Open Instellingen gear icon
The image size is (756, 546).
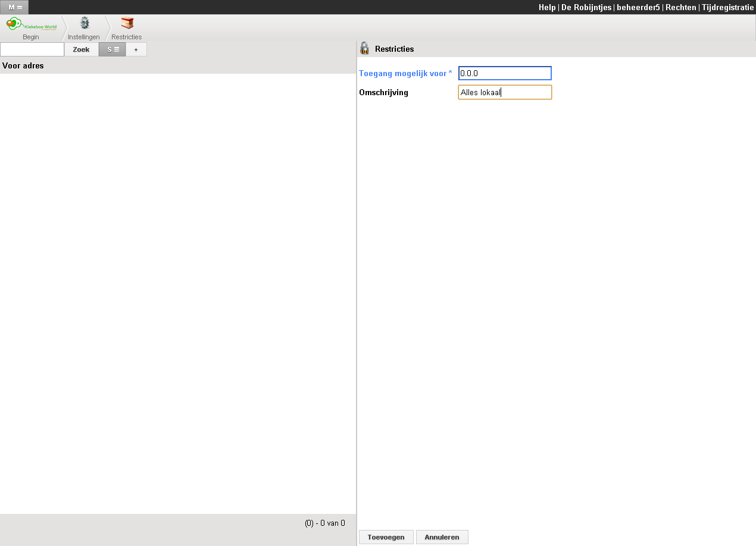point(84,24)
